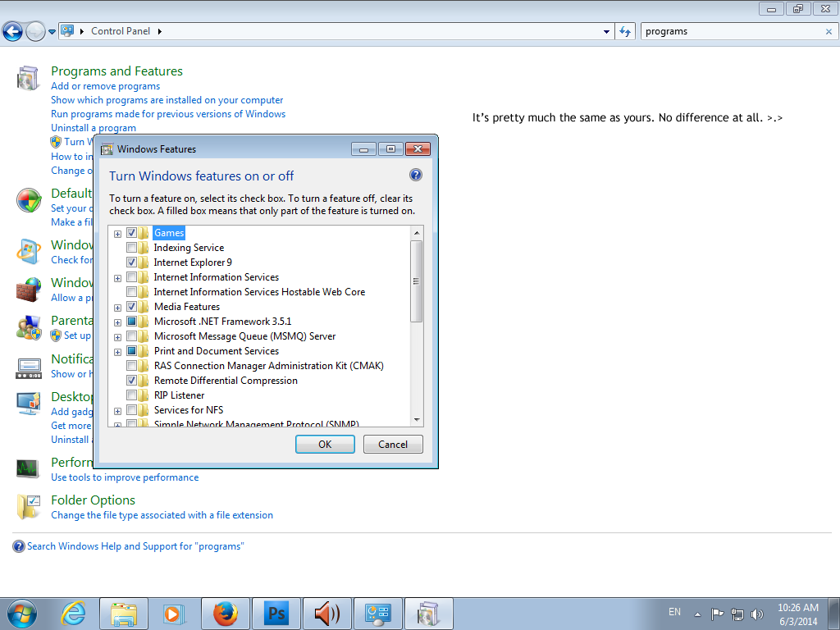Refresh the Control Panel address bar
Viewport: 840px width, 630px height.
coord(625,32)
